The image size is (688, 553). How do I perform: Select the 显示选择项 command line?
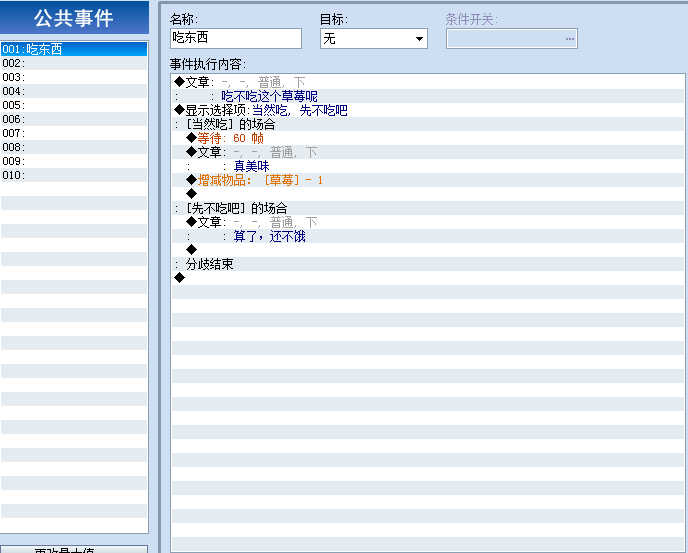[428, 110]
